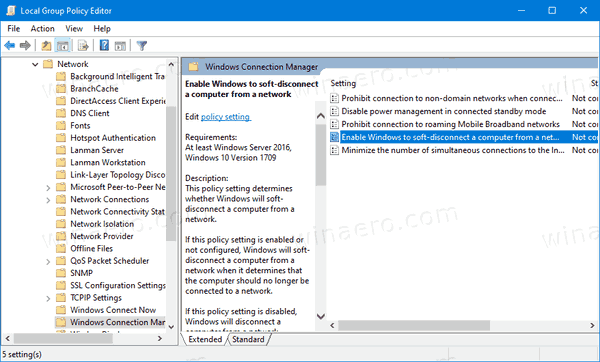This screenshot has width=600, height=362.
Task: Toggle Show/Hide Action Pane icon
Action: coord(120,46)
